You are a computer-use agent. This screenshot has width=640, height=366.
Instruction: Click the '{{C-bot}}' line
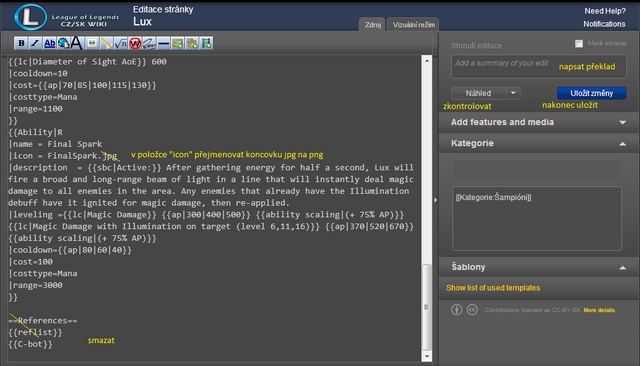click(x=30, y=344)
